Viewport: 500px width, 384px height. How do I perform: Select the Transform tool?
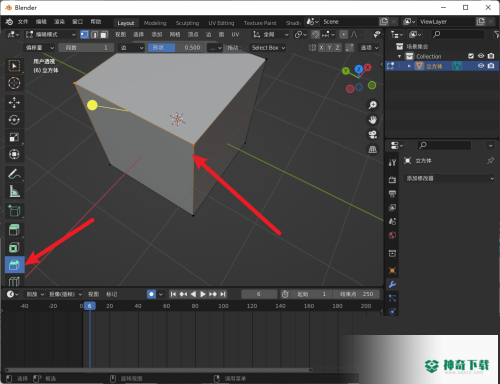[x=14, y=154]
